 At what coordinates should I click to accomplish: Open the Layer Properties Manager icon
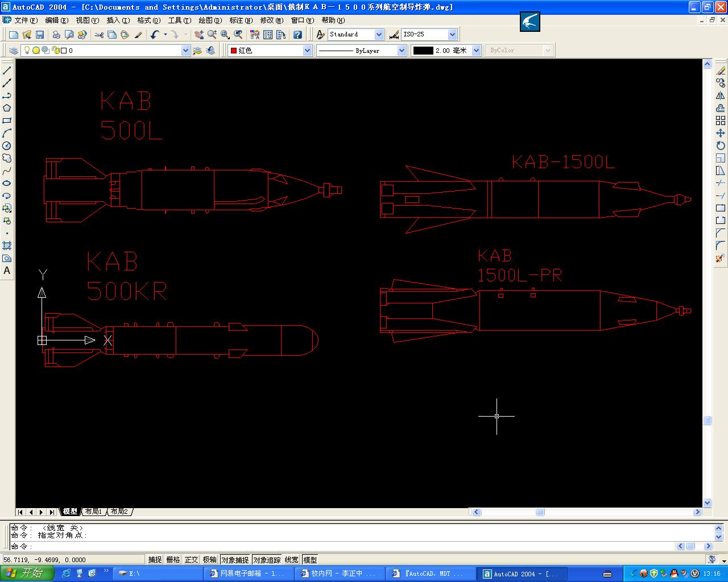pos(14,51)
